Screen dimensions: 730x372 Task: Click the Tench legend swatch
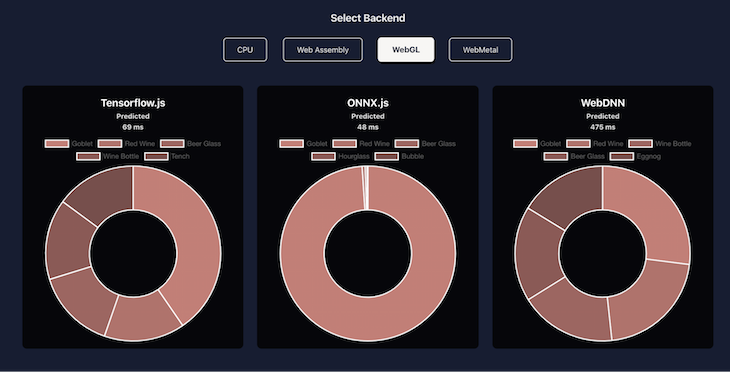tap(156, 156)
